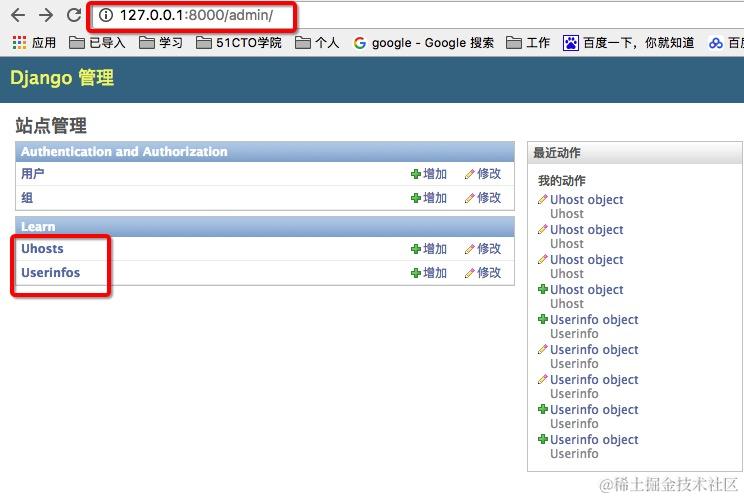Open the 学习 bookmarks folder
The width and height of the screenshot is (744, 499).
pyautogui.click(x=160, y=43)
